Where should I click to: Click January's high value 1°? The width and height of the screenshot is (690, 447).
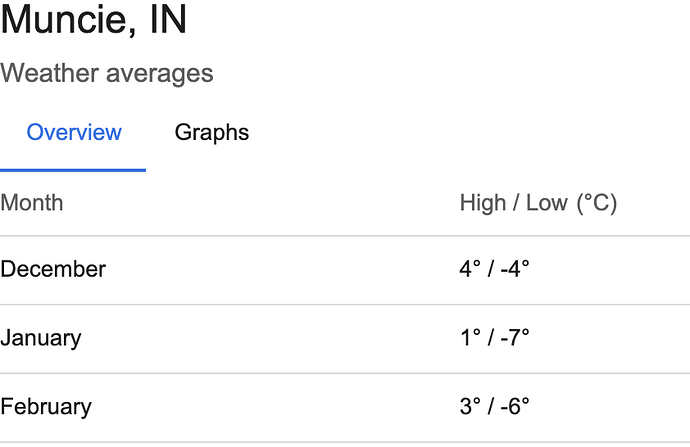point(470,338)
